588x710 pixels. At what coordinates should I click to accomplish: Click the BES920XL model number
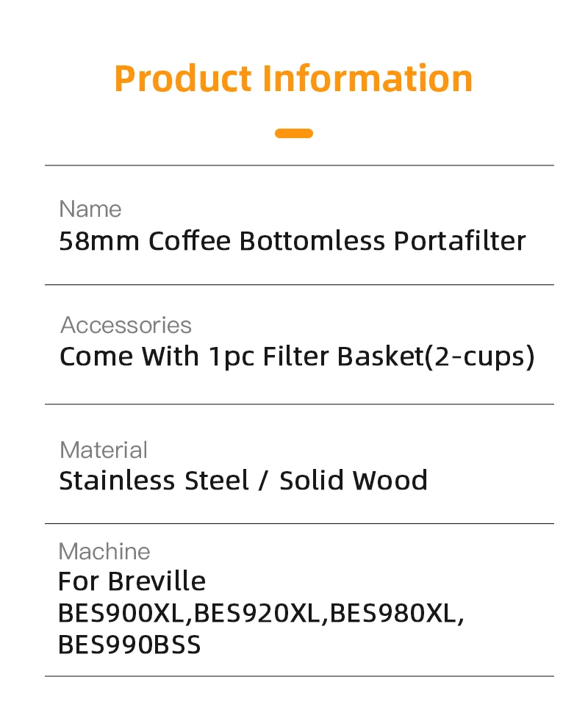point(260,613)
